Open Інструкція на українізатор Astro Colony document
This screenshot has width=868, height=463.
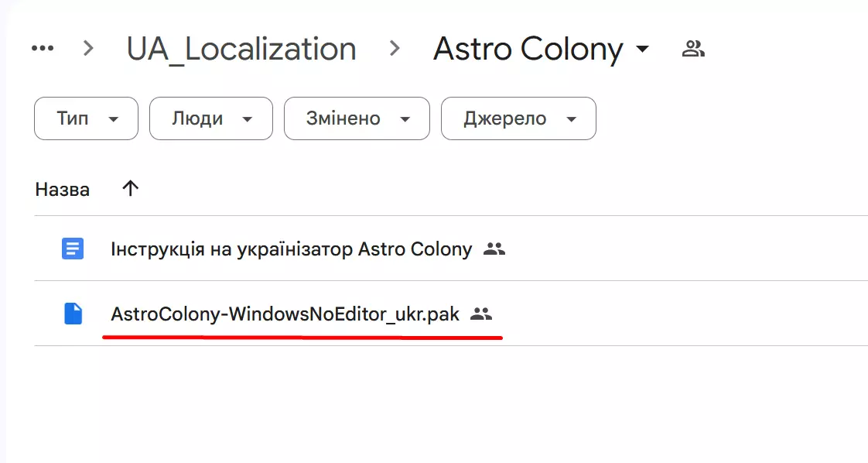point(291,249)
